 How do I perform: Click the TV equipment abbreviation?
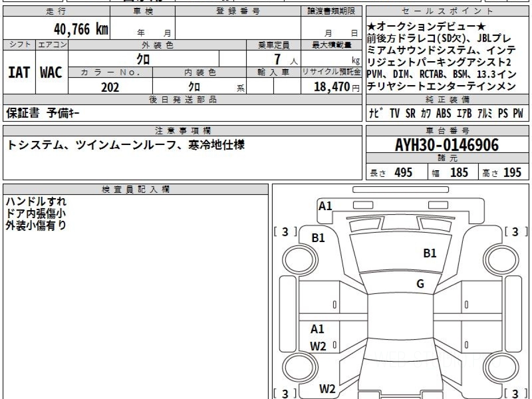click(395, 113)
